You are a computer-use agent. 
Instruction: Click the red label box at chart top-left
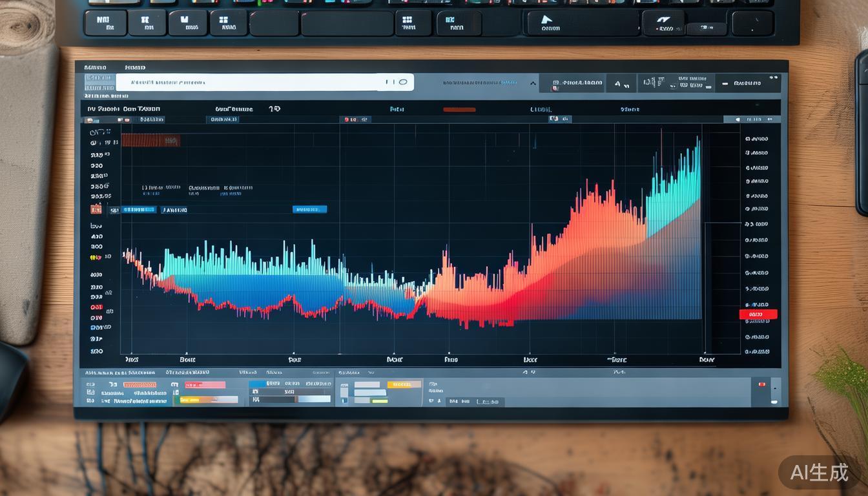pos(150,140)
